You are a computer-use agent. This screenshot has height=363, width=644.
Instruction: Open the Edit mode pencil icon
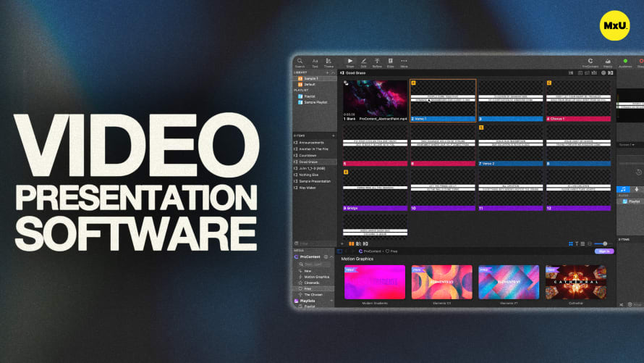pyautogui.click(x=363, y=62)
